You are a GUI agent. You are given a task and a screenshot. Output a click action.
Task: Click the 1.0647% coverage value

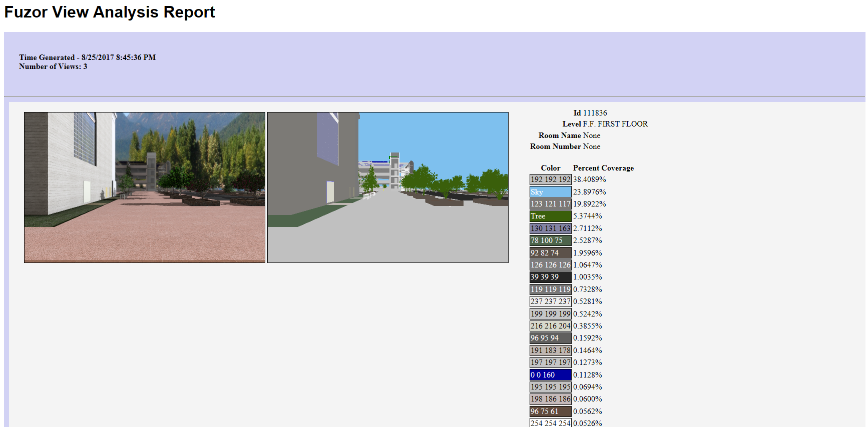pos(588,265)
